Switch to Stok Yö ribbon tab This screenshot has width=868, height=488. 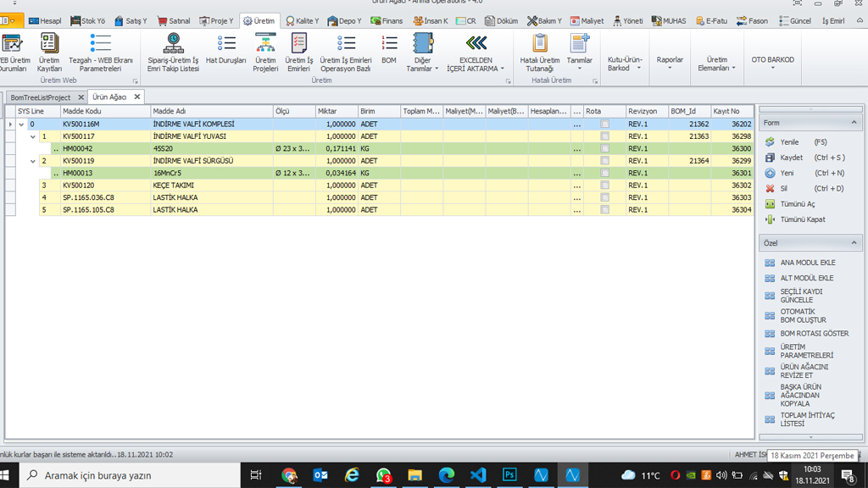click(88, 21)
